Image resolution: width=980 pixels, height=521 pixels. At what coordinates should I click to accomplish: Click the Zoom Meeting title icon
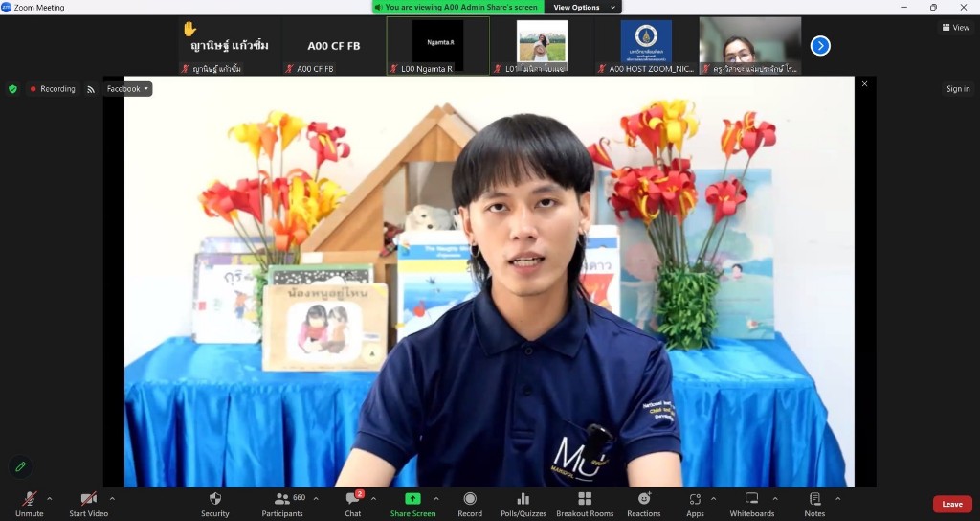pyautogui.click(x=7, y=8)
